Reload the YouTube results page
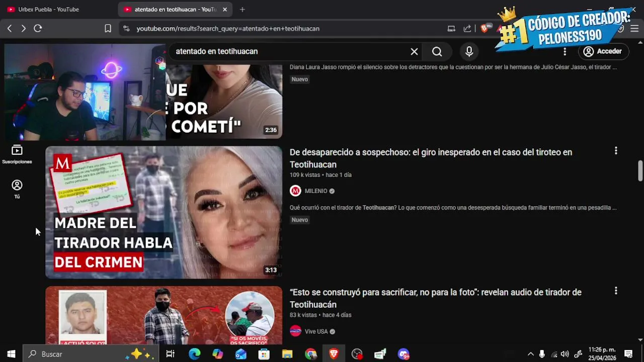This screenshot has width=644, height=362. [x=38, y=29]
